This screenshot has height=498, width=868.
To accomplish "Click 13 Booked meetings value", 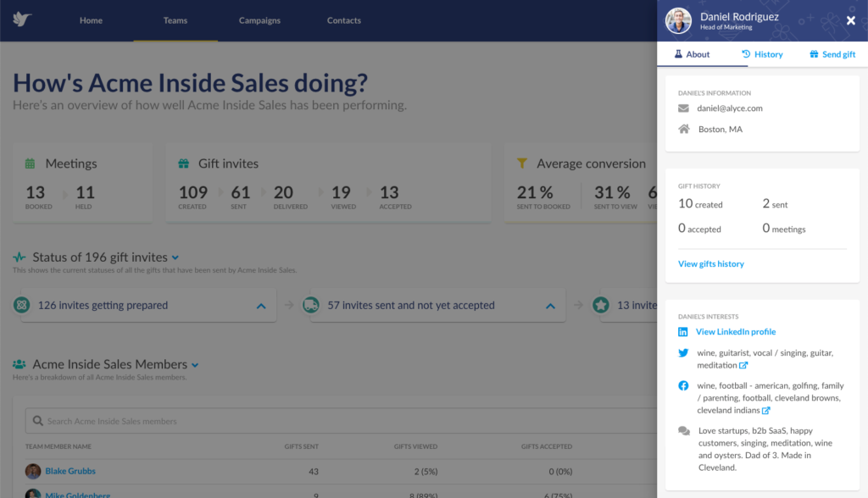I will point(36,192).
